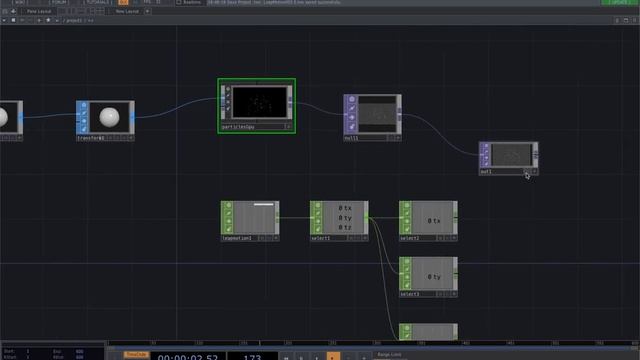
Task: Toggle viewer flag on null1 node
Action: (x=351, y=99)
